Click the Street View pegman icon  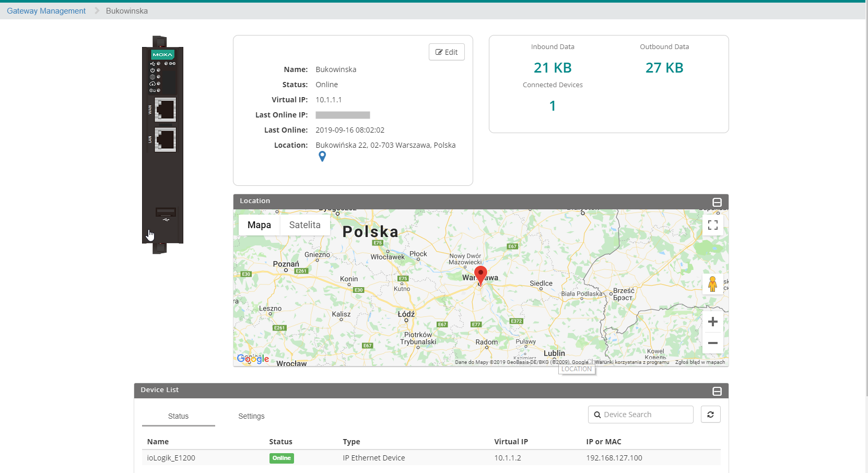[712, 284]
